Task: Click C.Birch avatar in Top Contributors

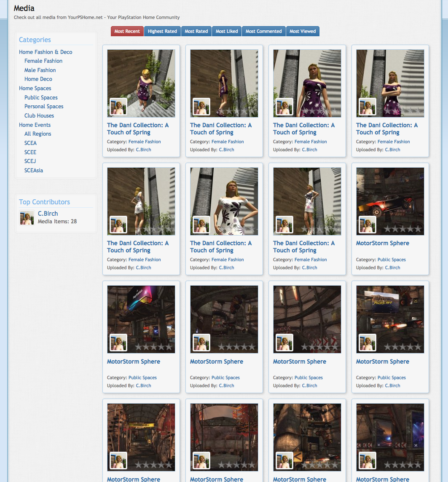Action: 27,218
